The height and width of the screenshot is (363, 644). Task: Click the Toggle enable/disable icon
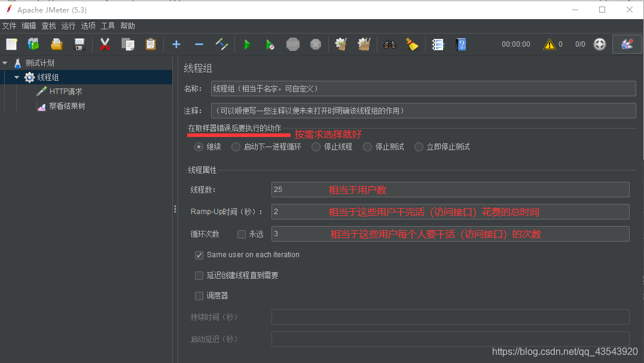coord(222,44)
